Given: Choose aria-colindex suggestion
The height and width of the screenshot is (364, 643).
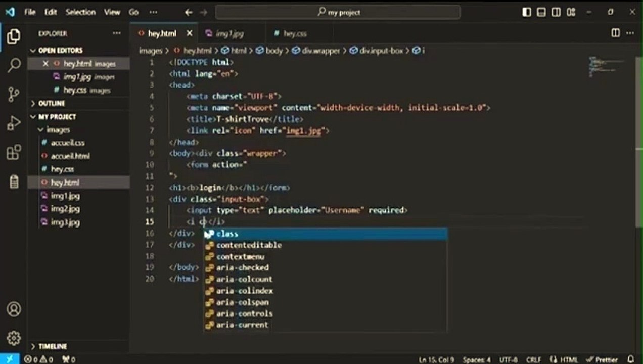Looking at the screenshot, I should click(x=326, y=291).
